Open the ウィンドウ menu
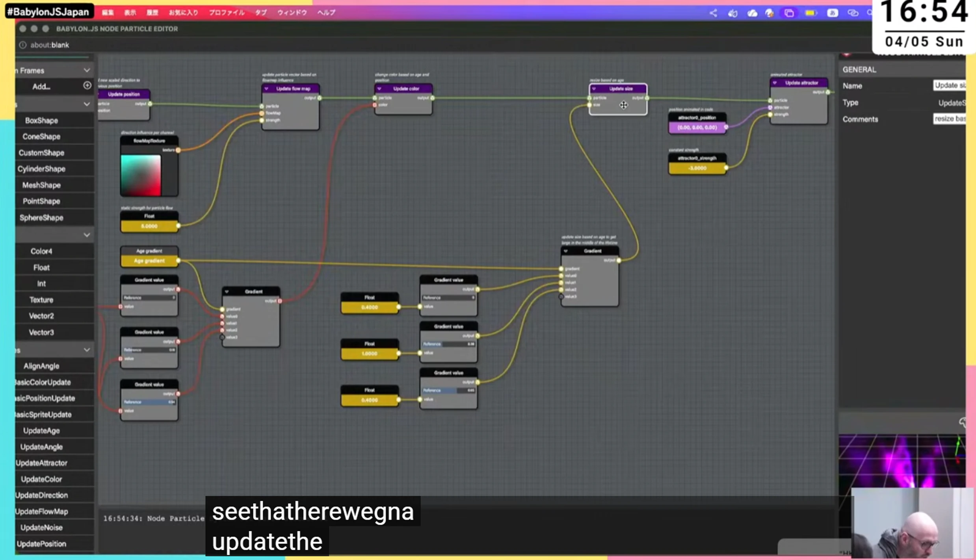 coord(292,13)
